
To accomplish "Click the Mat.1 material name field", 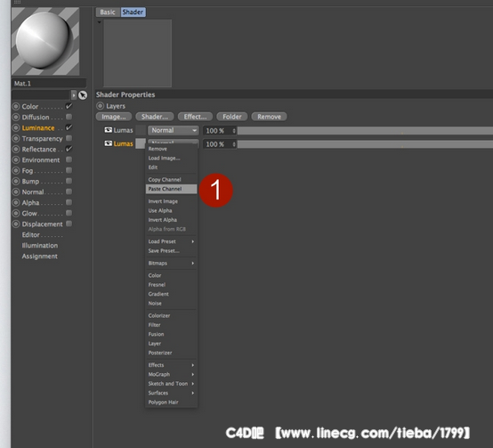I will 49,84.
